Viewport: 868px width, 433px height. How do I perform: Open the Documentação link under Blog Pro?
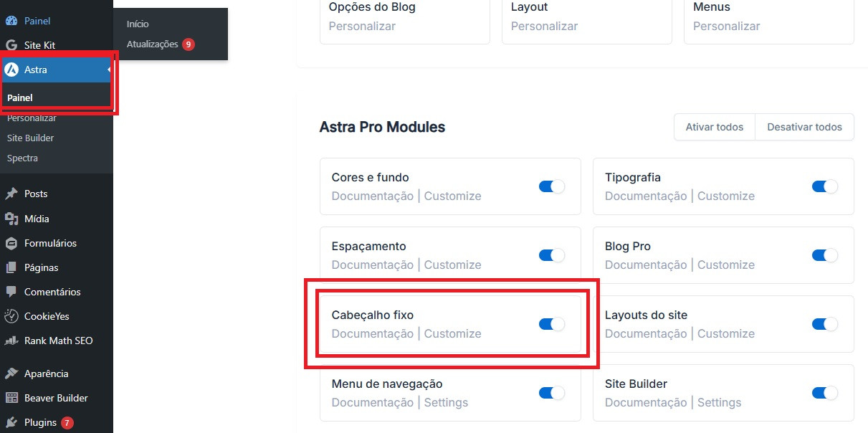click(x=646, y=265)
